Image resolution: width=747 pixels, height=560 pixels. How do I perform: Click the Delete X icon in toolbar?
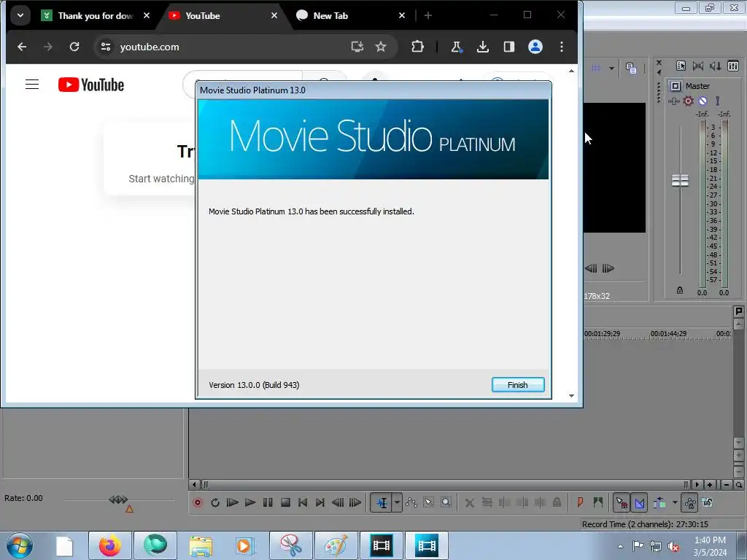470,502
